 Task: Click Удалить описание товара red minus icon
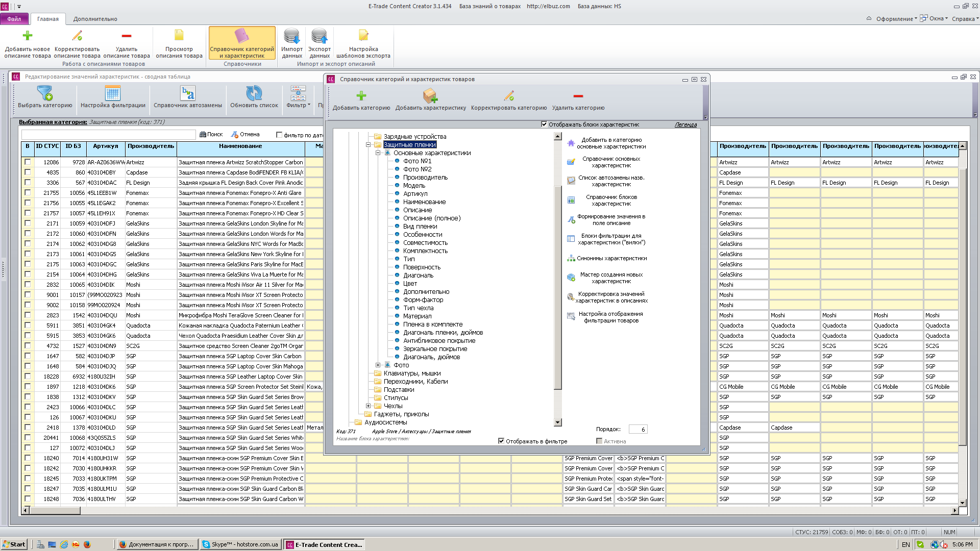click(x=127, y=36)
